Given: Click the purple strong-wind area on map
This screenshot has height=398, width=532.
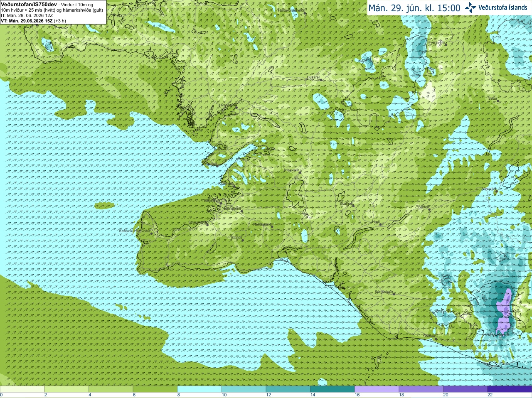Looking at the screenshot, I should coord(505,312).
